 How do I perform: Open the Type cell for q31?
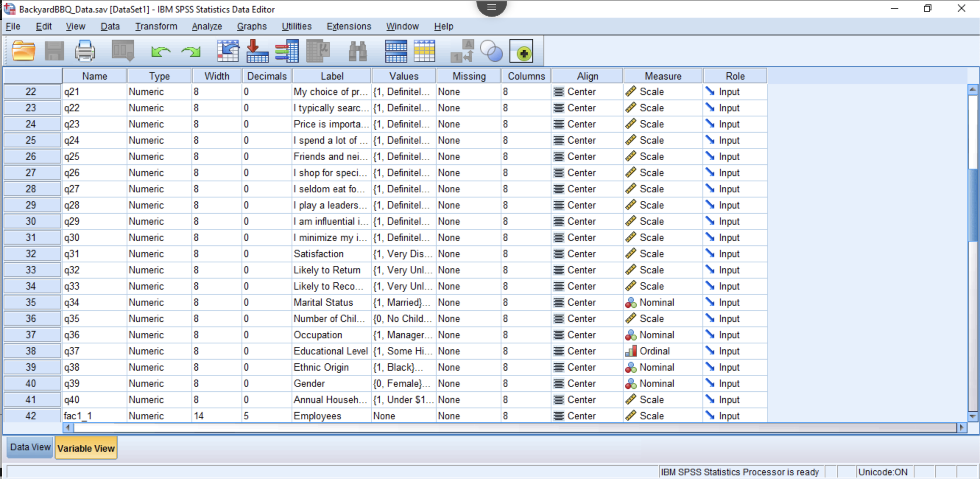tap(159, 254)
